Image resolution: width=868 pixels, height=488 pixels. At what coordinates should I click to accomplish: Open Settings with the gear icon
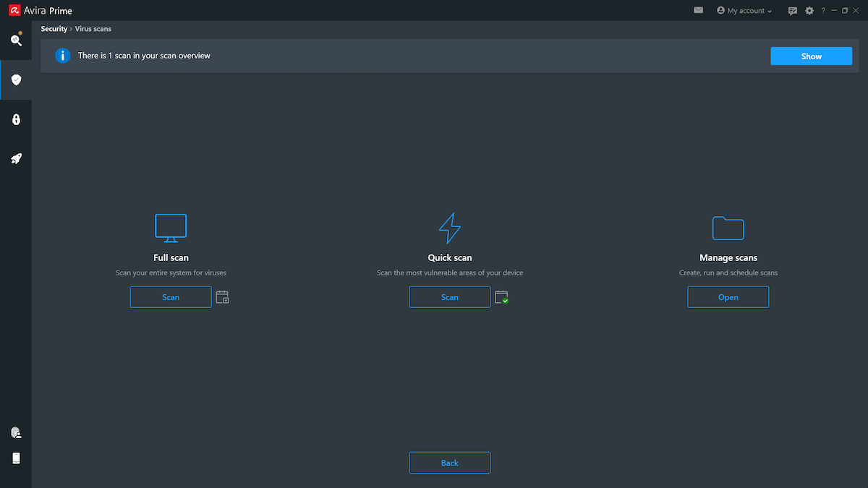[809, 10]
